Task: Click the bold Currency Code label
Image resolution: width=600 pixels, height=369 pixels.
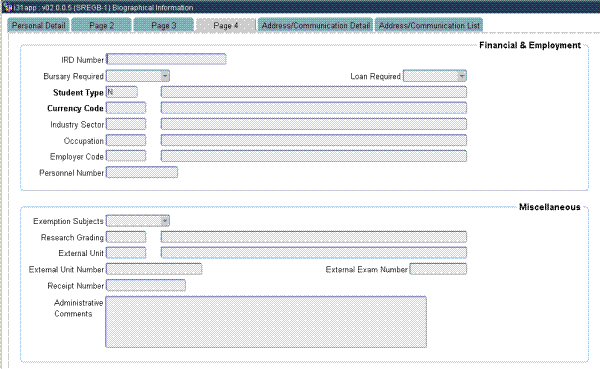Action: coord(75,108)
